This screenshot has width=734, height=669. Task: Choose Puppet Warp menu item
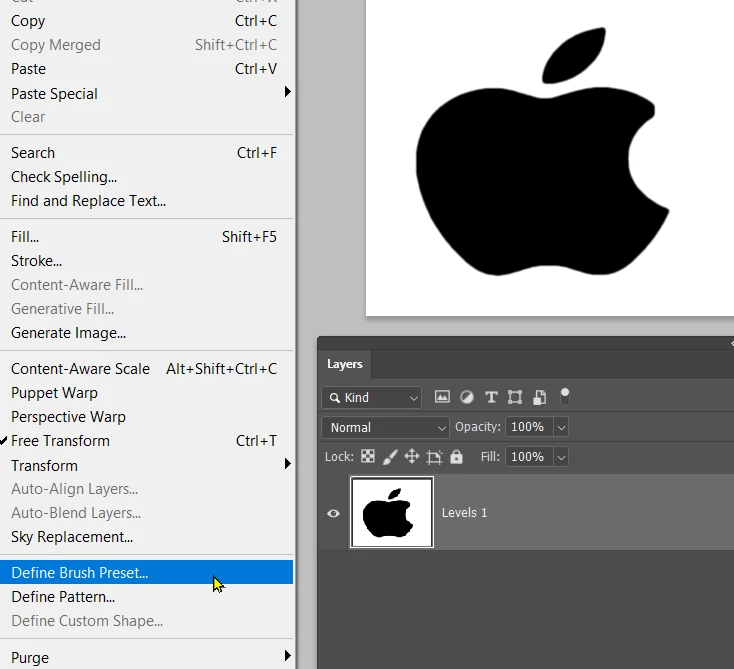pos(147,392)
